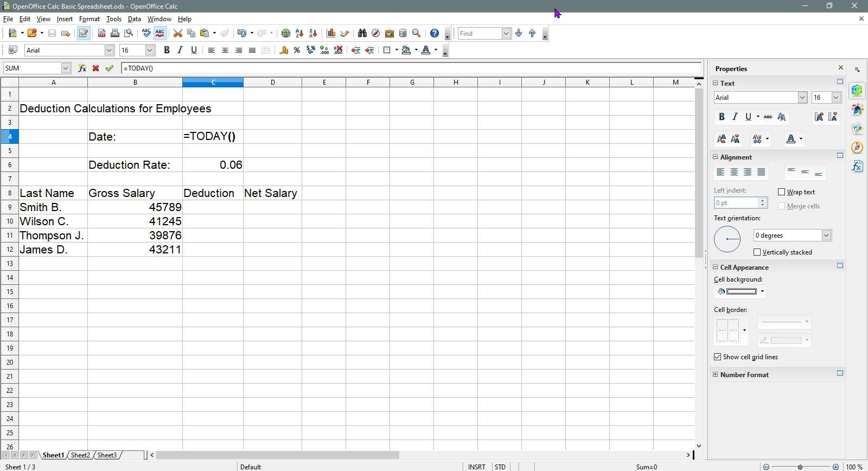Screen dimensions: 868x471
Task: Open the Gallery icon in toolbar
Action: tap(389, 33)
